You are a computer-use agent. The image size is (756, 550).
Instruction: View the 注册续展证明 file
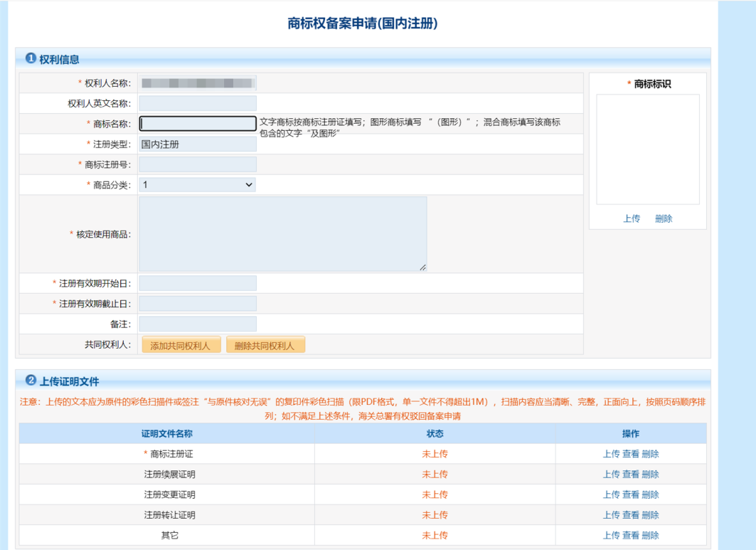pyautogui.click(x=631, y=475)
